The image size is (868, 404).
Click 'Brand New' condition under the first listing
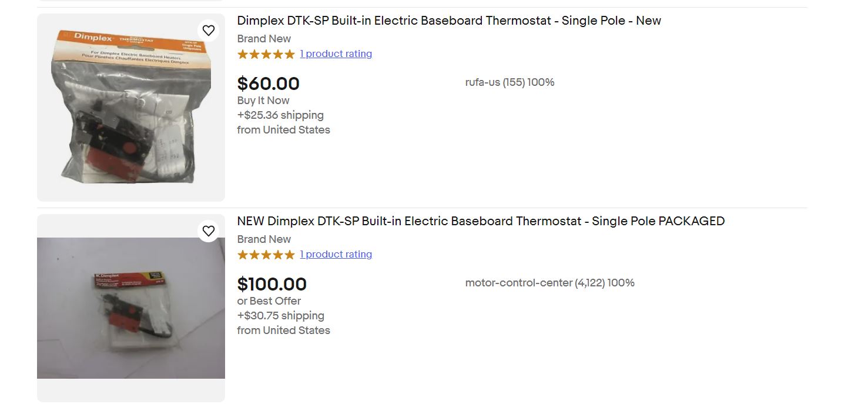point(264,39)
